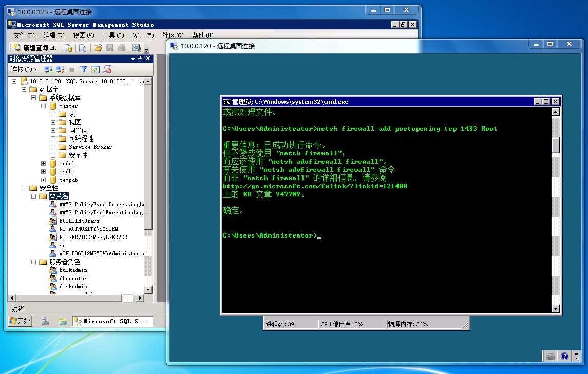Select the bulkadmin server role
Screen dimensions: 588x374
[x=73, y=270]
